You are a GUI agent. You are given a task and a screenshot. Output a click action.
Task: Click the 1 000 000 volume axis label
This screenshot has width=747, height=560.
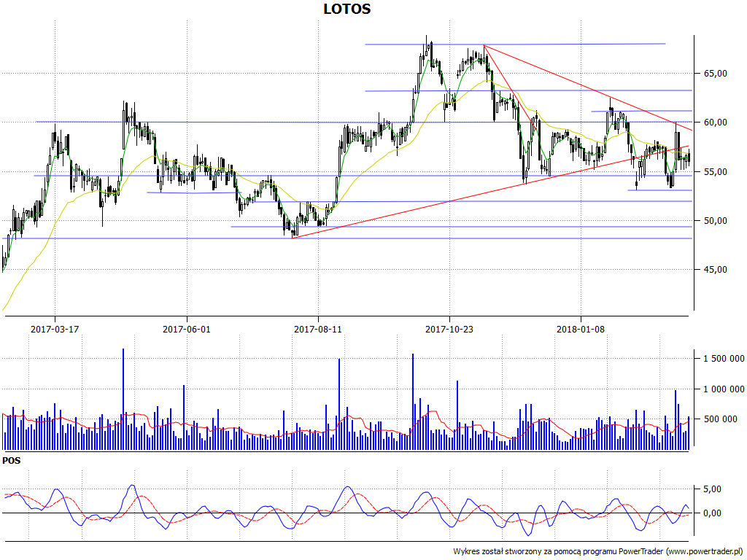point(724,389)
